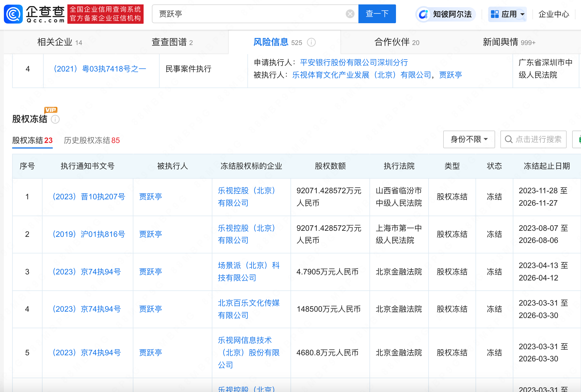Open (2023)京74执94号 in row 5

86,353
